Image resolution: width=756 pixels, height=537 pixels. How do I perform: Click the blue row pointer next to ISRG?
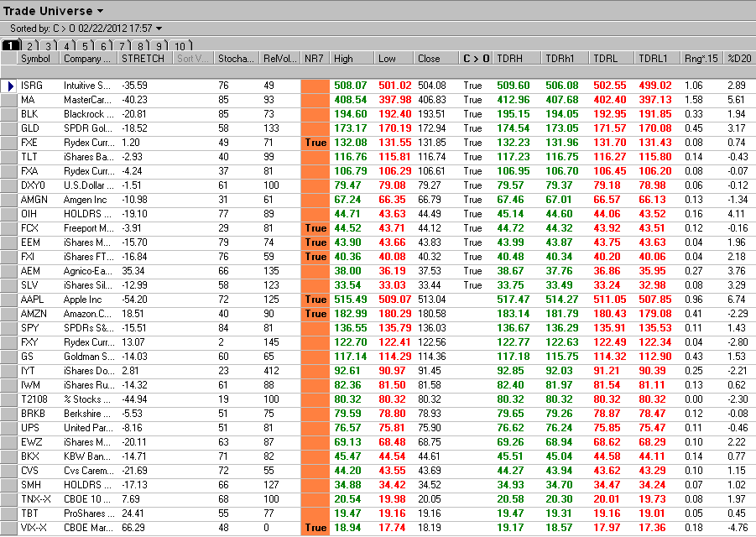[x=9, y=86]
